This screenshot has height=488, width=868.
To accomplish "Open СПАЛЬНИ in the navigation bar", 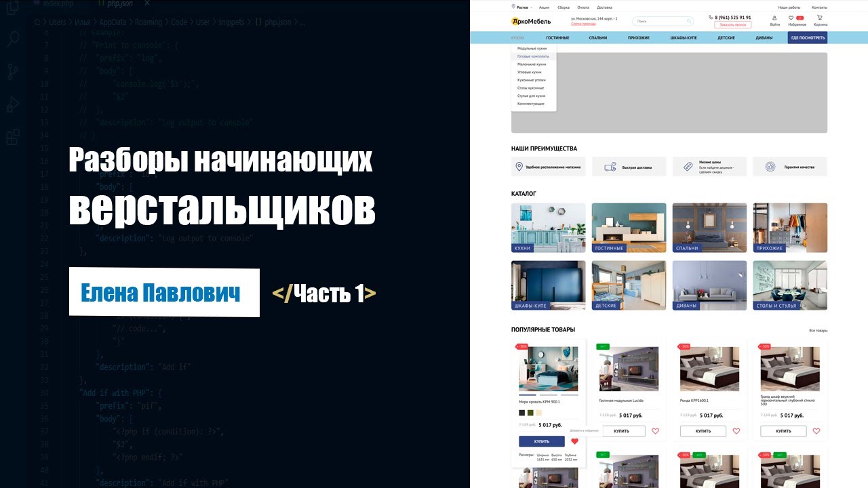I will (x=598, y=38).
